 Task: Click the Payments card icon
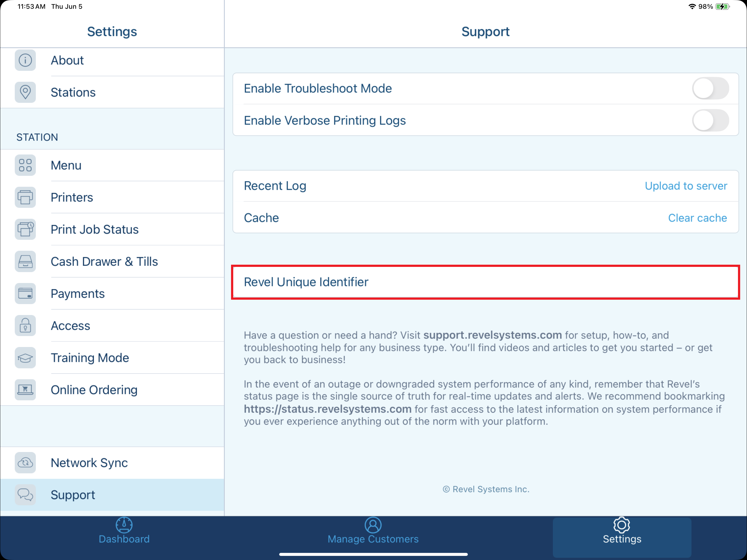click(x=25, y=293)
